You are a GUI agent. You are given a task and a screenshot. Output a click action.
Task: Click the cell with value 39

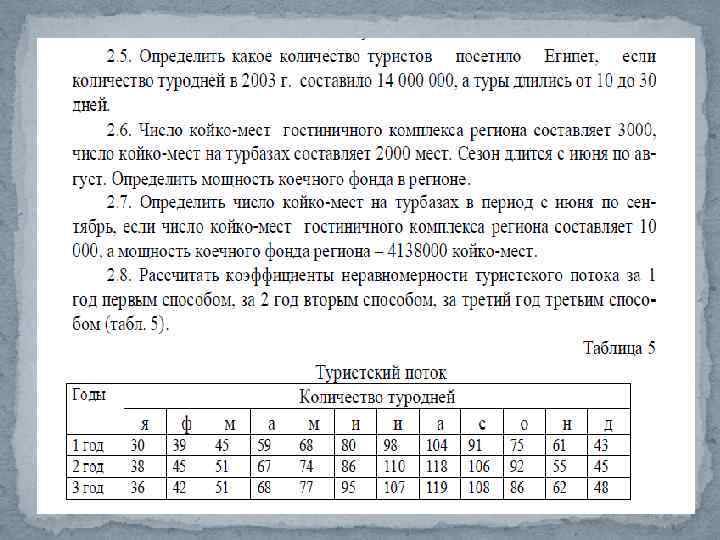tap(179, 445)
